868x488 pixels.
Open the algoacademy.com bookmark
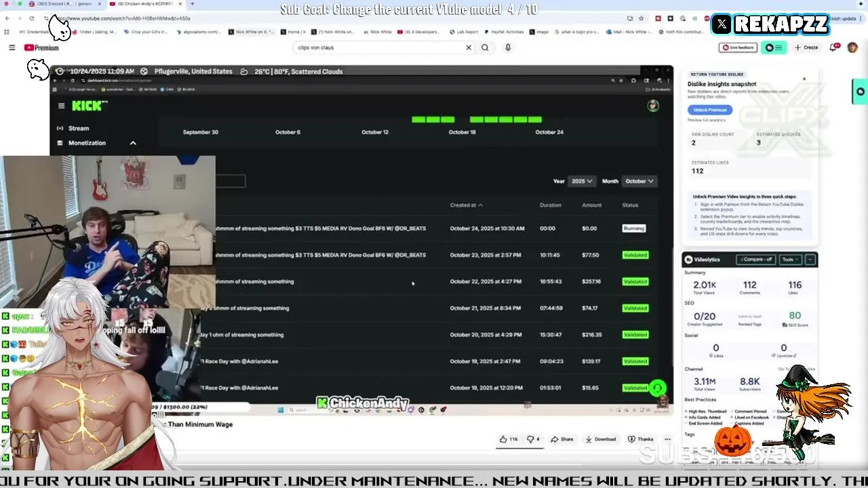coord(198,32)
